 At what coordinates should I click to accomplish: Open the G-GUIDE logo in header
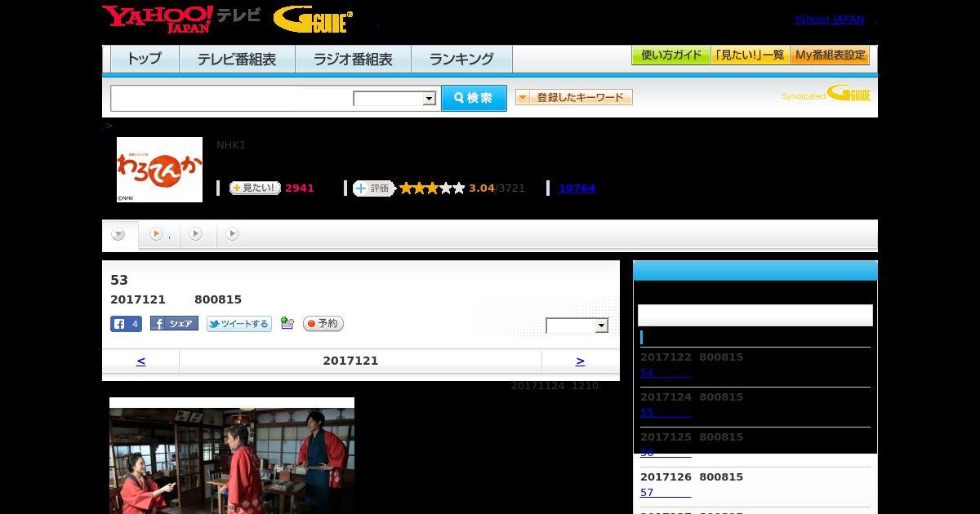[x=313, y=20]
